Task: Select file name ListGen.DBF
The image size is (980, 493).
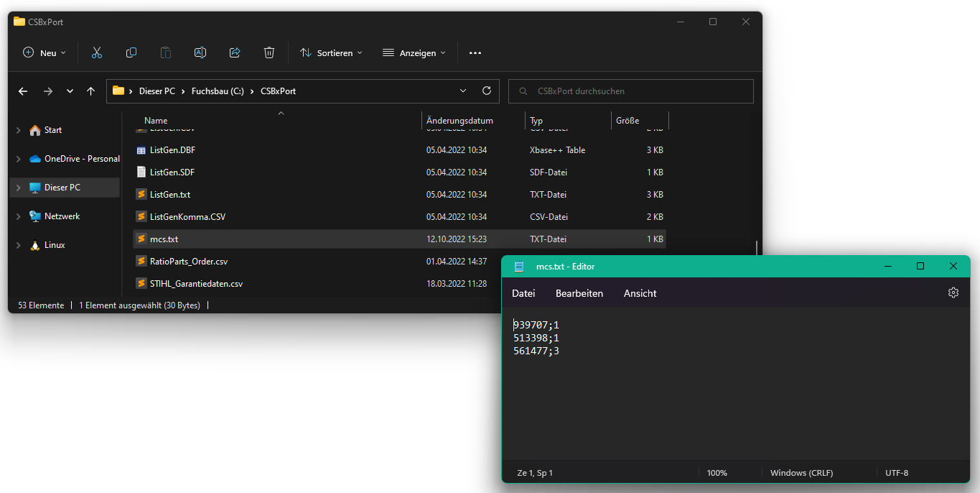Action: (172, 150)
